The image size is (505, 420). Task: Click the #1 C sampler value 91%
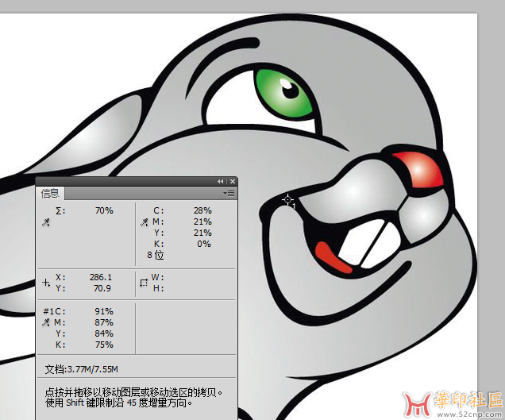point(104,311)
